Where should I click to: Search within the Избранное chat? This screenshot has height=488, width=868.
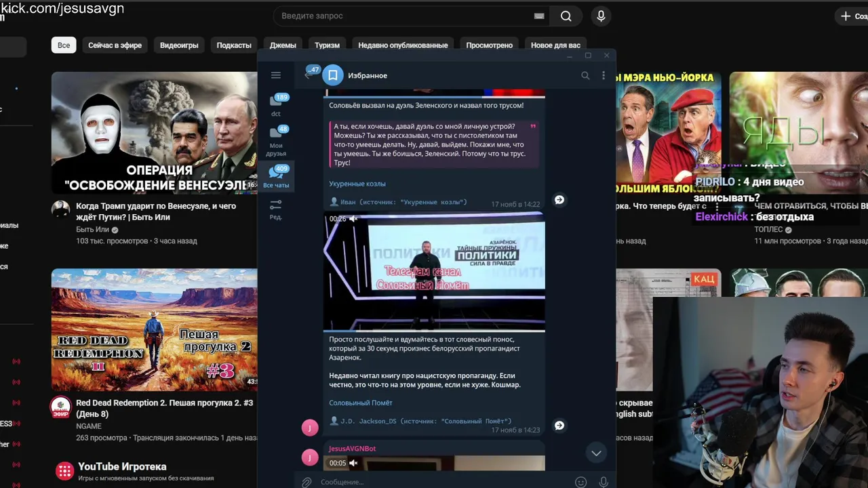point(585,75)
